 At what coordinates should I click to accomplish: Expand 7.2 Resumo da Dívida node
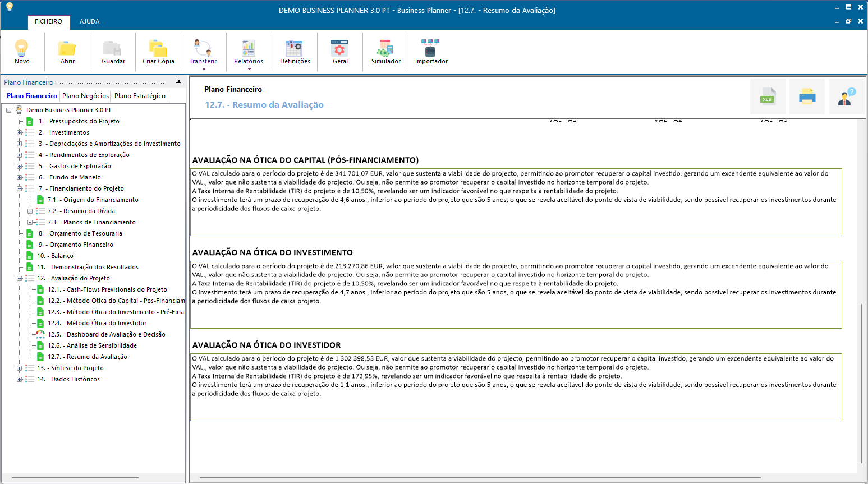coord(30,211)
